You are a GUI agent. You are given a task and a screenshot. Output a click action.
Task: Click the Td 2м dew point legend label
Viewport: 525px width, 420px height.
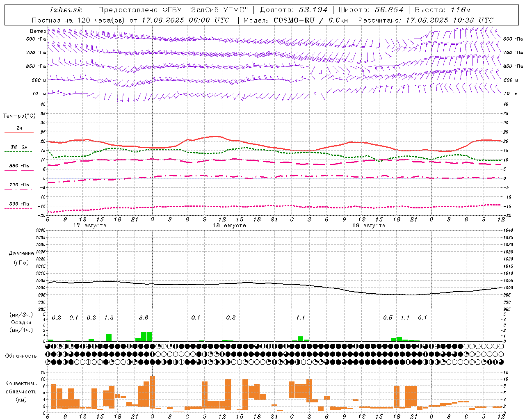point(19,147)
